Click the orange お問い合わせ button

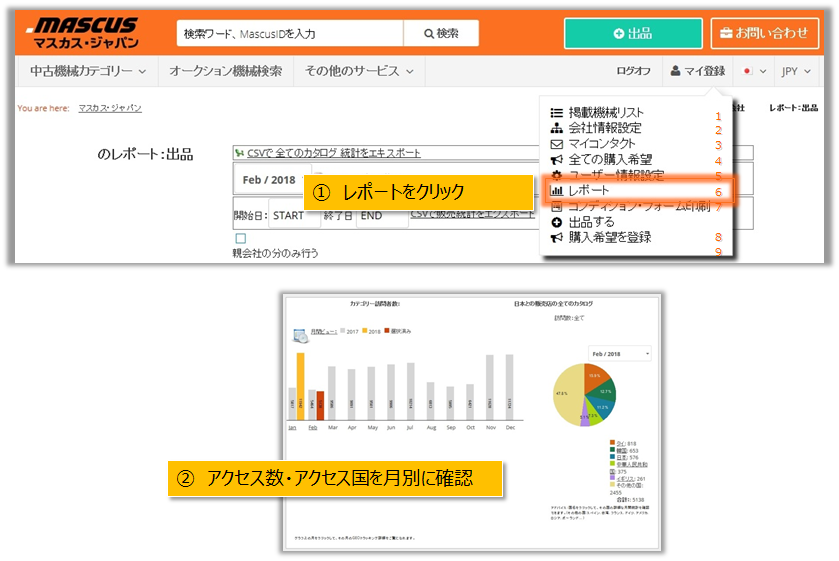(x=764, y=33)
